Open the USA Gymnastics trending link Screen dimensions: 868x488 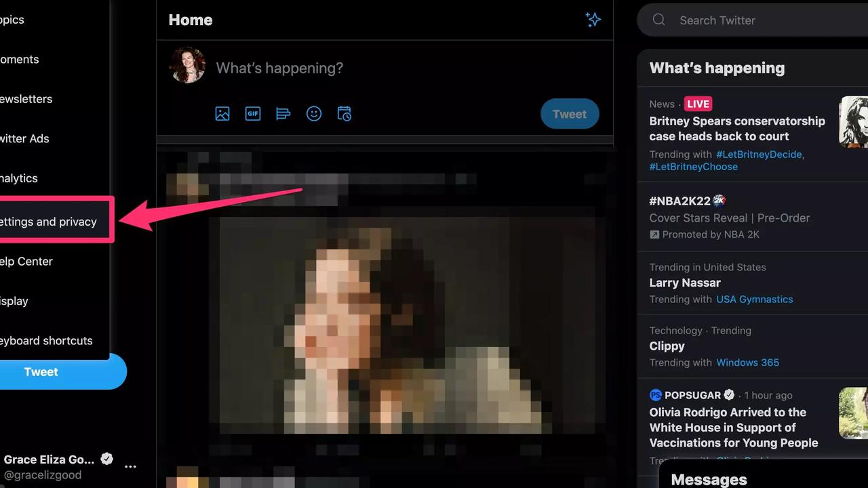tap(754, 299)
